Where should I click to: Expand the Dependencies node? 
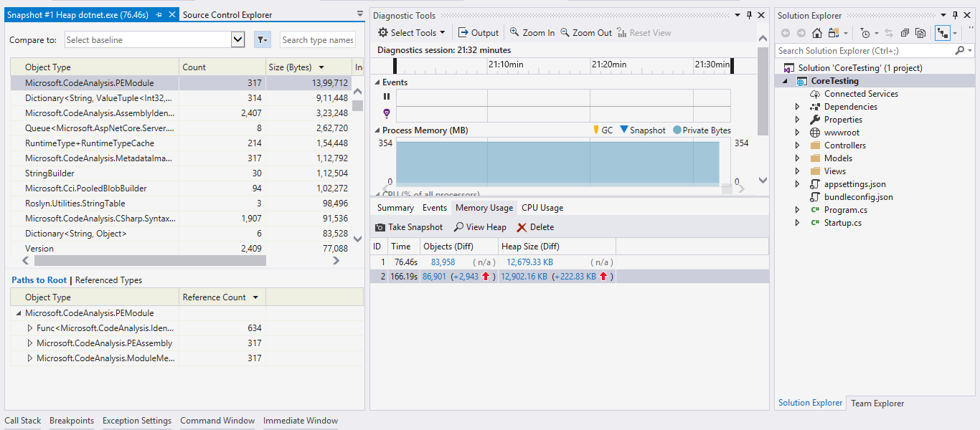(x=797, y=107)
